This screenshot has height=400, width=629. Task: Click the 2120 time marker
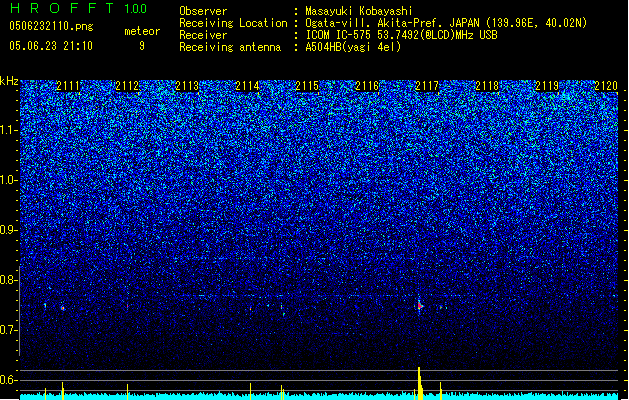point(606,86)
